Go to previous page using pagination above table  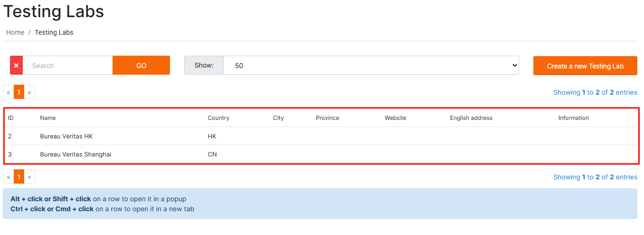point(9,92)
